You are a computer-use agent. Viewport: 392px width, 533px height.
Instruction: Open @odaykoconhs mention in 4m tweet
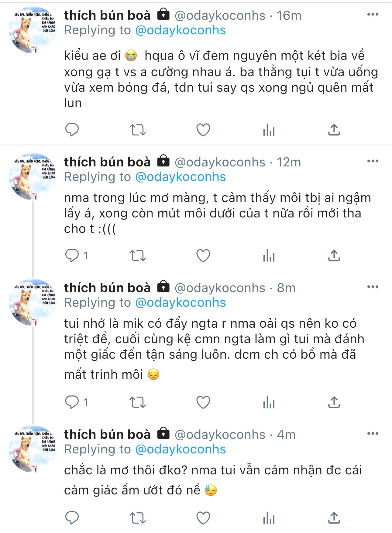click(180, 449)
